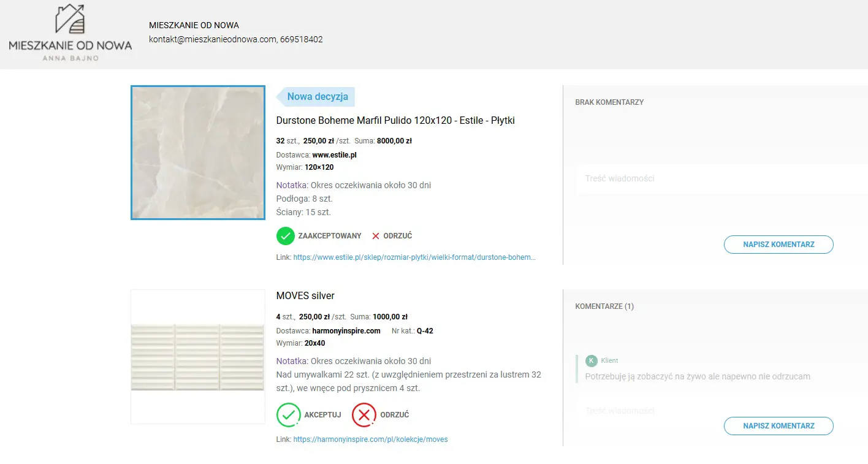Click the Klient avatar K icon
The height and width of the screenshot is (464, 868).
tap(591, 360)
